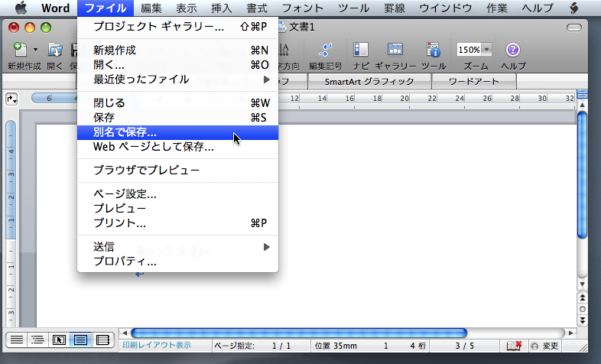
Task: Click the Show formatting marks (編集記号) icon
Action: coord(325,50)
